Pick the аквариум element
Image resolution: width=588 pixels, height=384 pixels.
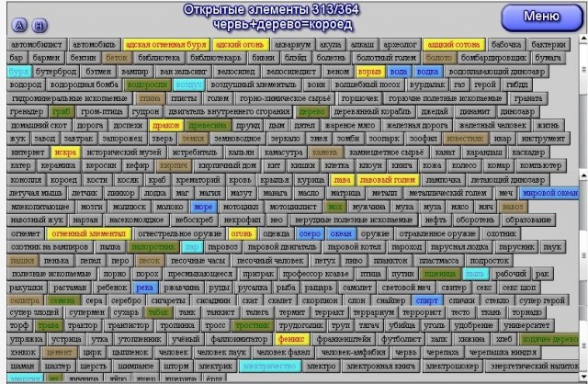point(292,45)
